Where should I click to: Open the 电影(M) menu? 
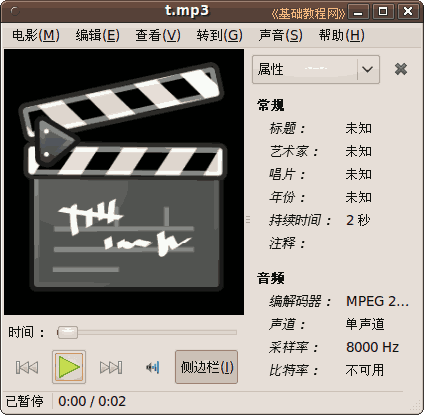coord(36,35)
